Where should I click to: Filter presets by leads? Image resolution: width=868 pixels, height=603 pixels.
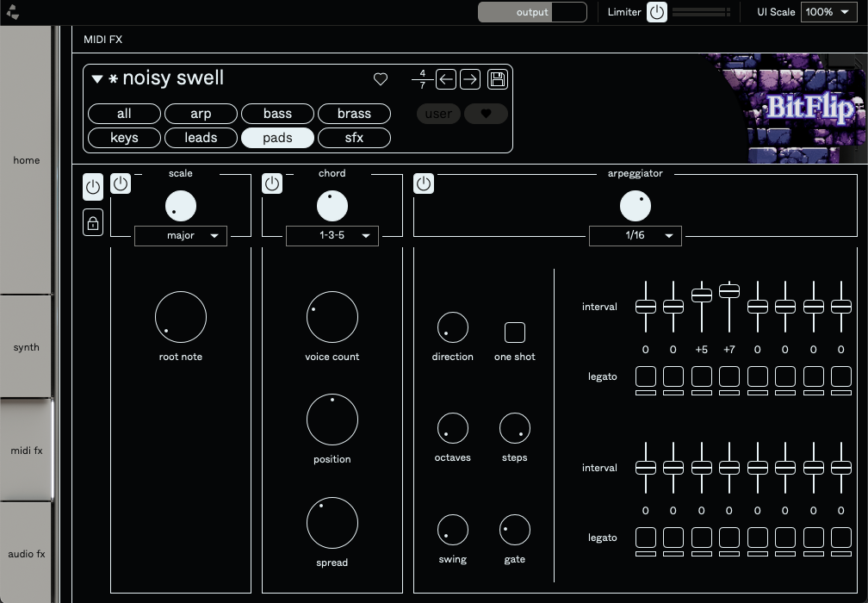(201, 138)
